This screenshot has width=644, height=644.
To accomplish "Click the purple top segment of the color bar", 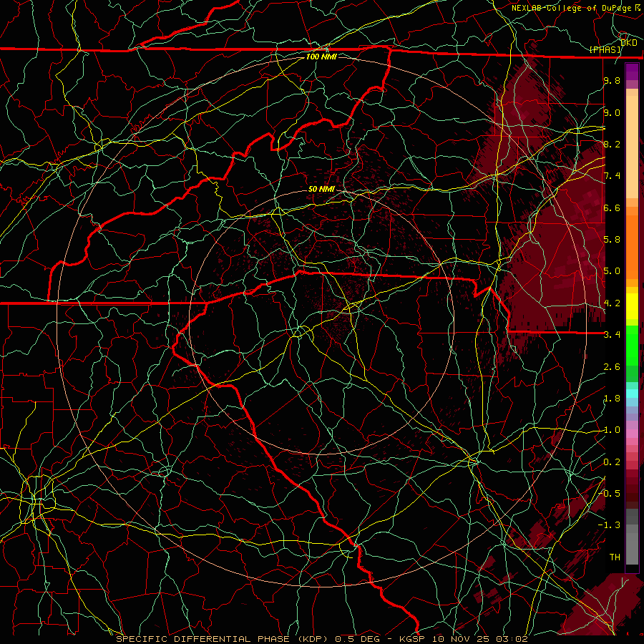I will tap(632, 72).
